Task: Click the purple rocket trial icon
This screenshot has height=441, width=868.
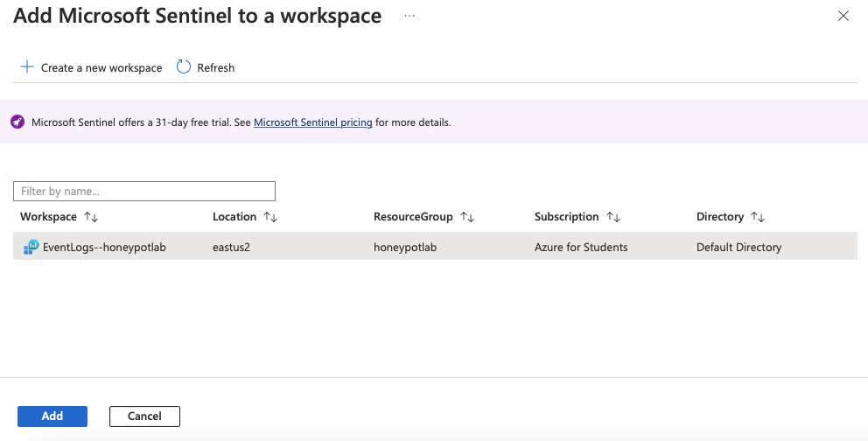Action: click(17, 122)
